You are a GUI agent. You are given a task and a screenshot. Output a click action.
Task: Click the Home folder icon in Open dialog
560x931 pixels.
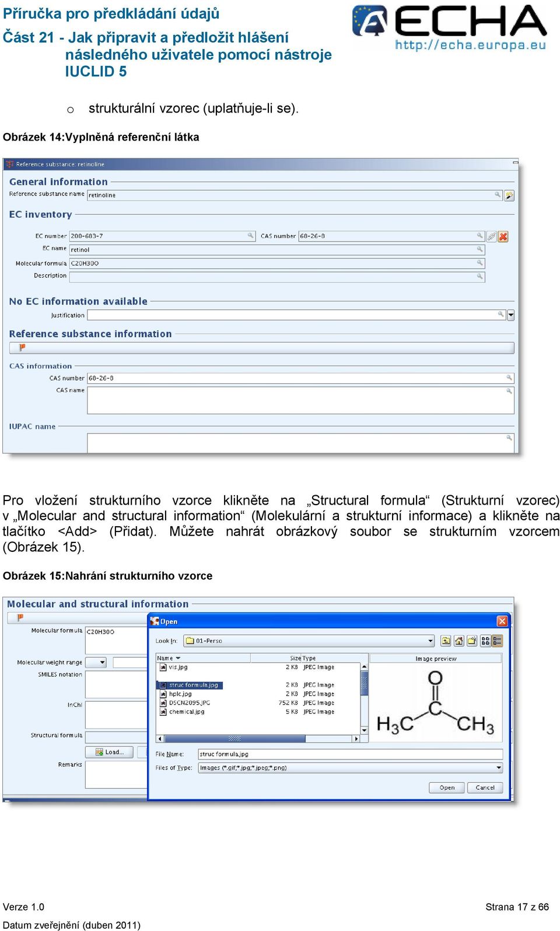[459, 640]
